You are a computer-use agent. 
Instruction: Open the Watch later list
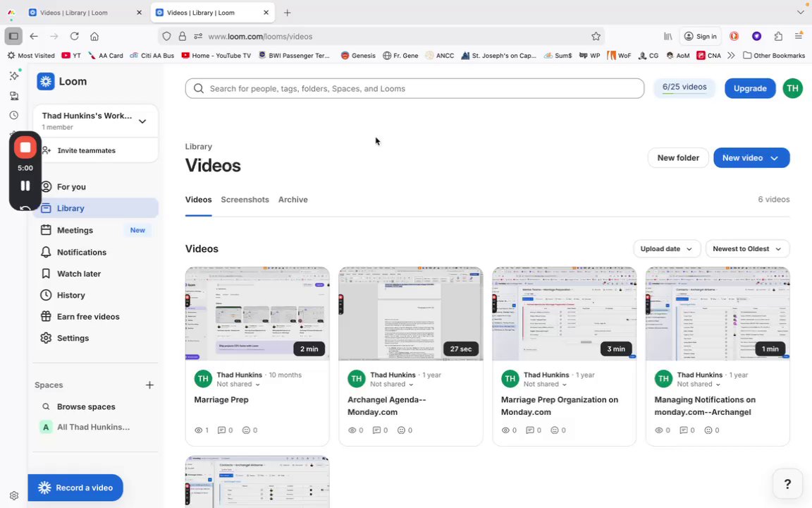[x=96, y=274]
